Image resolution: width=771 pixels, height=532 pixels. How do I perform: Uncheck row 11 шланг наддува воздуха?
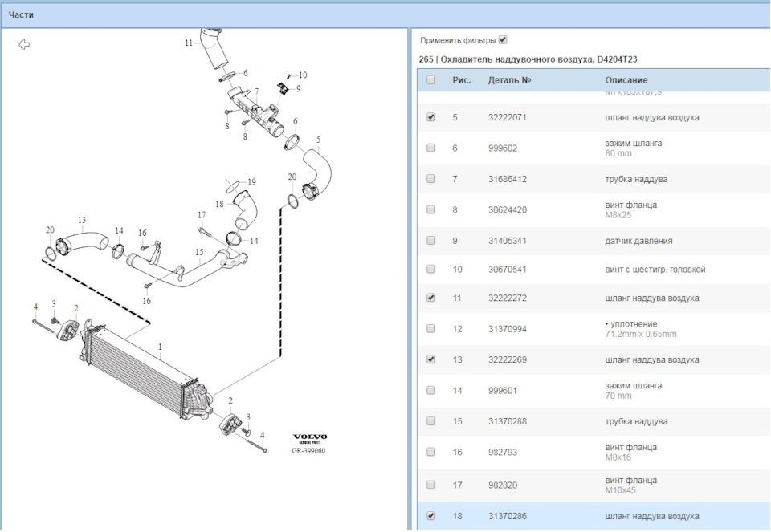(430, 298)
